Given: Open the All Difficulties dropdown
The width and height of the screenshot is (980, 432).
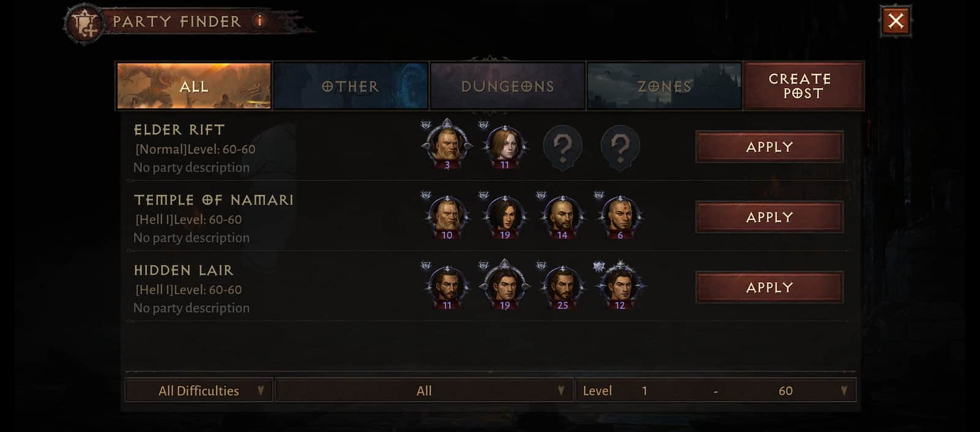Looking at the screenshot, I should coord(199,390).
